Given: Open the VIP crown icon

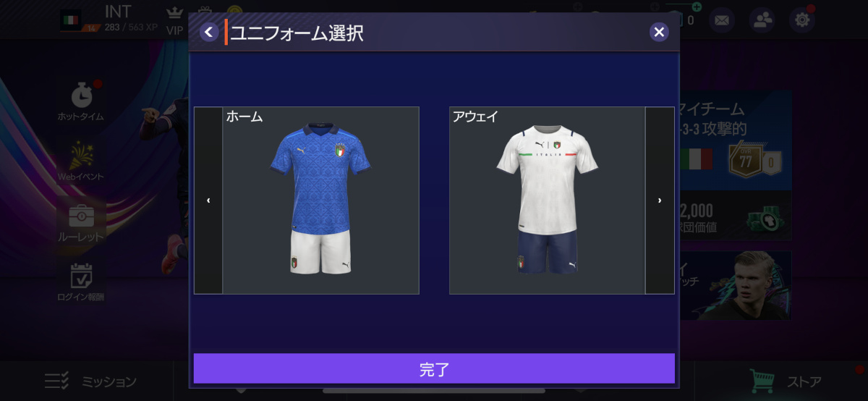Looking at the screenshot, I should 174,20.
